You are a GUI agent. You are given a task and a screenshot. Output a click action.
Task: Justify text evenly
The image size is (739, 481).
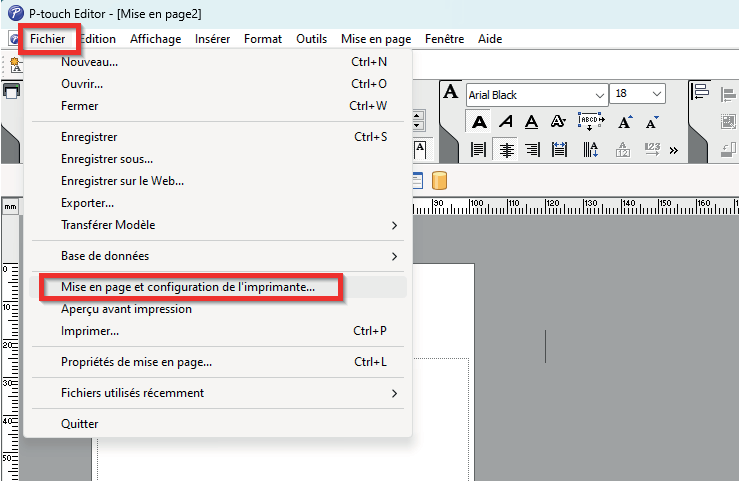559,150
